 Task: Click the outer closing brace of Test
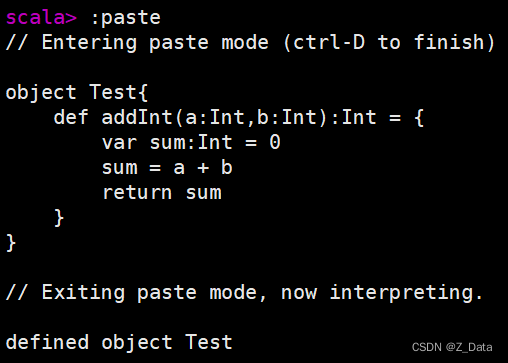pyautogui.click(x=11, y=243)
